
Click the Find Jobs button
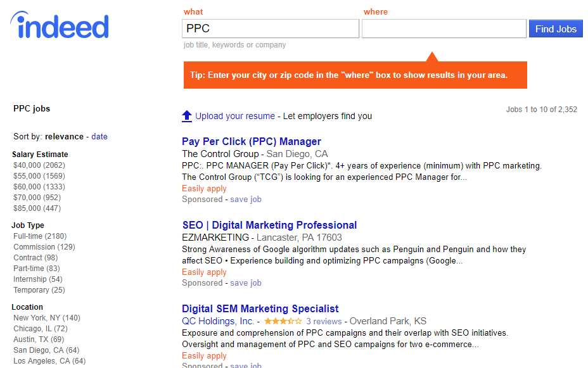pyautogui.click(x=556, y=29)
